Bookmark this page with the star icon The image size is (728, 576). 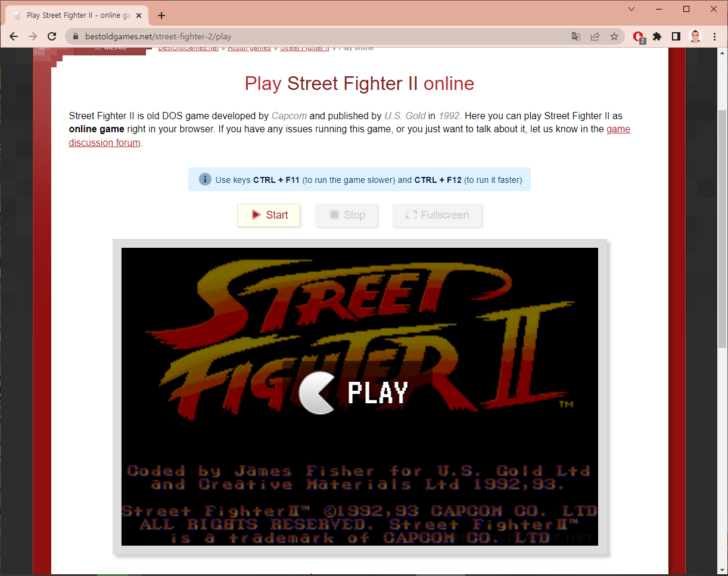click(x=614, y=36)
